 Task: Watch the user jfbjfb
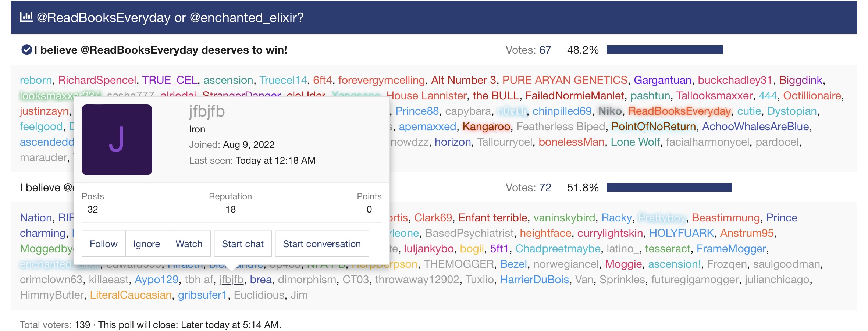point(189,244)
